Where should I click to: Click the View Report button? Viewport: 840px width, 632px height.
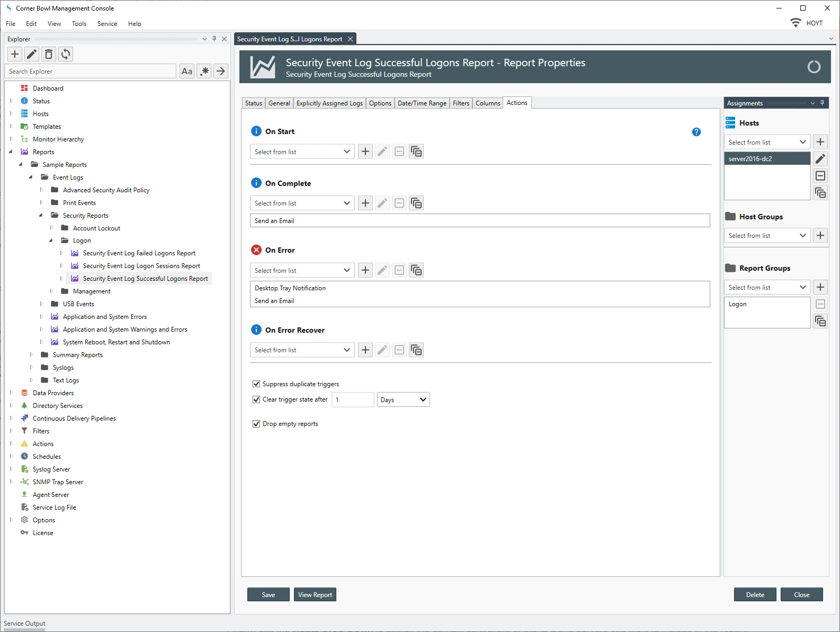click(x=315, y=595)
